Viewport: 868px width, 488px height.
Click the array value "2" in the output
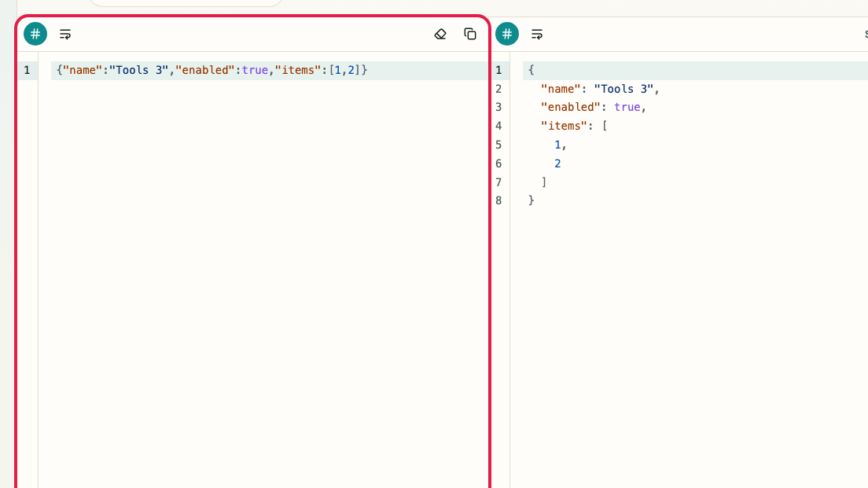(557, 163)
